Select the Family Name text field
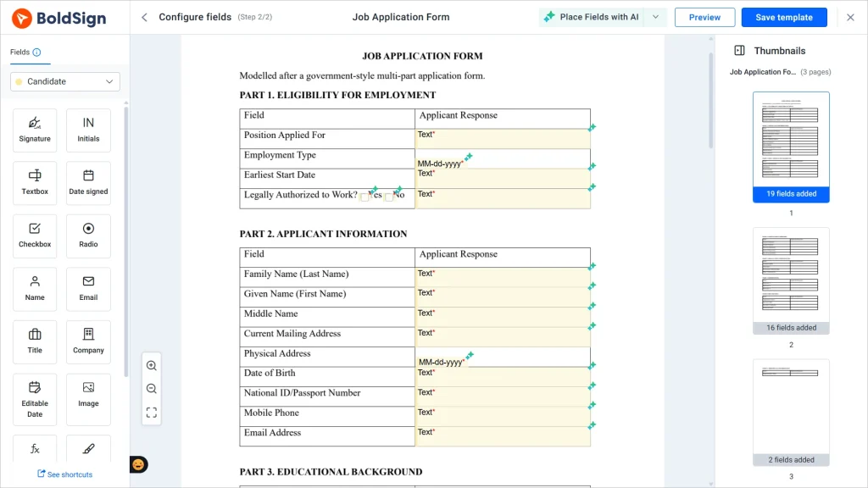The width and height of the screenshot is (868, 488). click(503, 278)
